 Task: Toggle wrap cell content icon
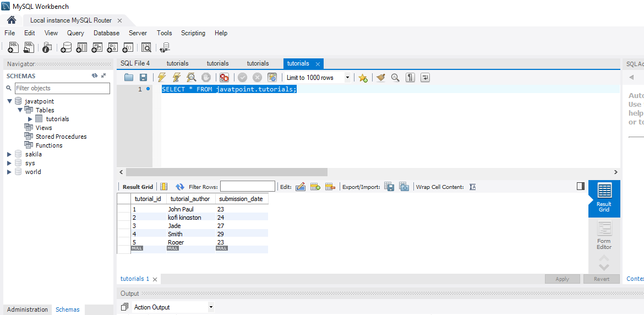[x=472, y=187]
